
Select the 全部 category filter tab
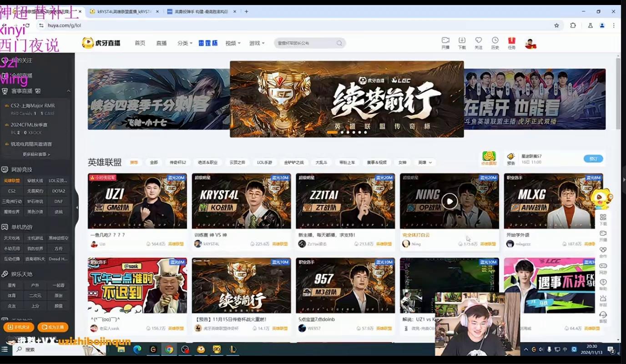(154, 162)
